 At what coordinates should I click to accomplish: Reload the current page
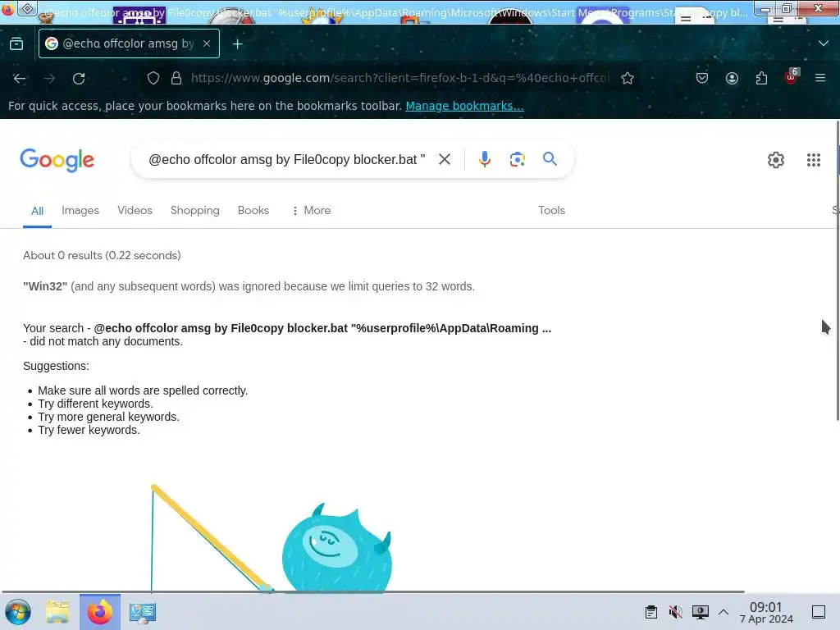coord(79,78)
